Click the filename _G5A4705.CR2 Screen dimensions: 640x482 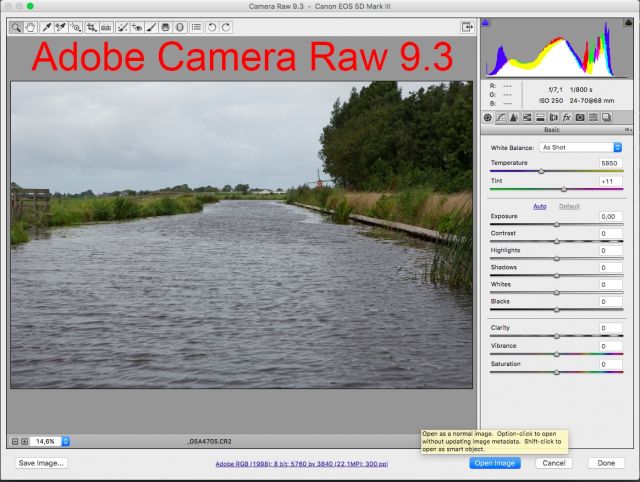pos(209,442)
